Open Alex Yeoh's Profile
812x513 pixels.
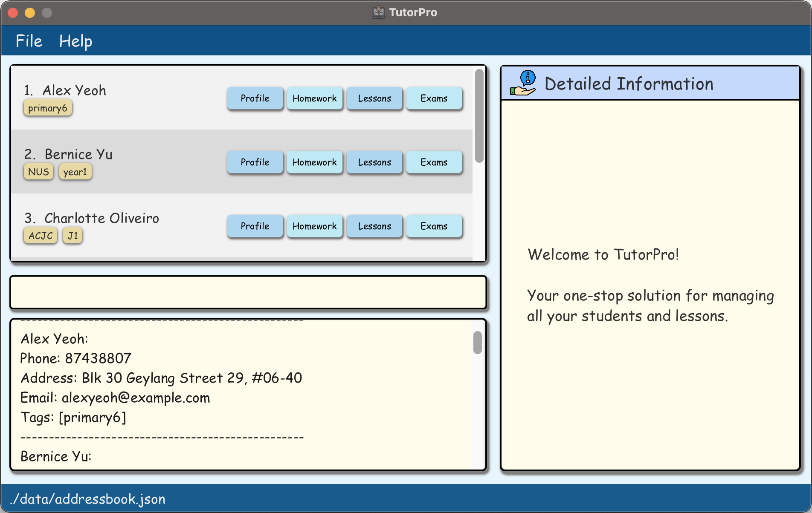255,98
